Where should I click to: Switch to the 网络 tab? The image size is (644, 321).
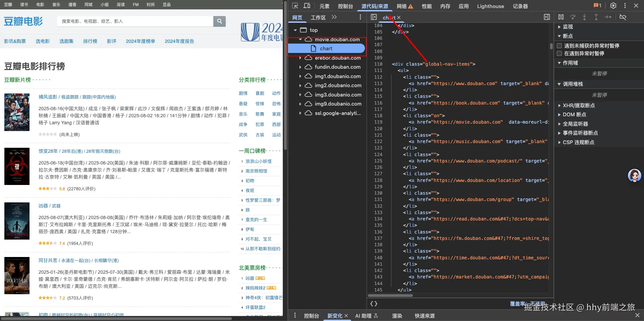click(405, 6)
